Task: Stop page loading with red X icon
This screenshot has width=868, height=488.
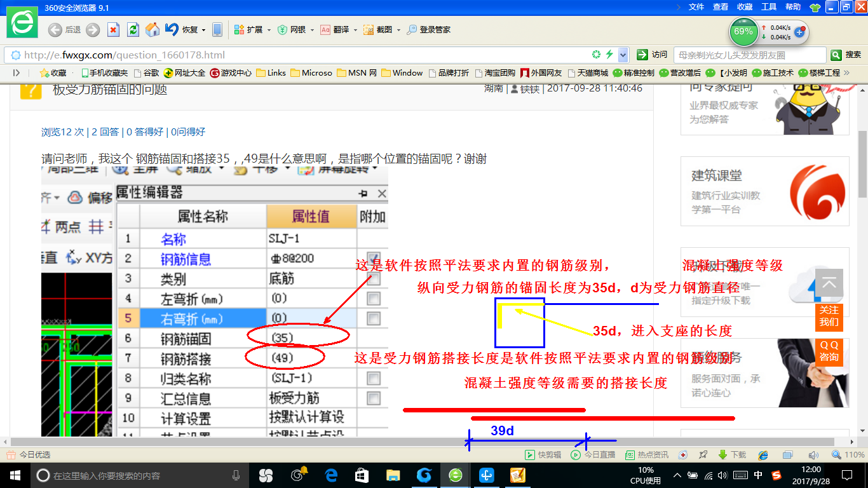Action: coord(113,29)
